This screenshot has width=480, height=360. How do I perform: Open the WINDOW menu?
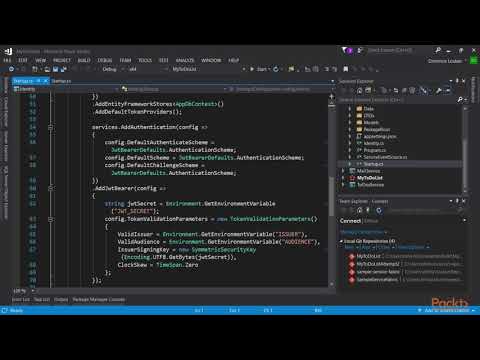click(x=211, y=60)
